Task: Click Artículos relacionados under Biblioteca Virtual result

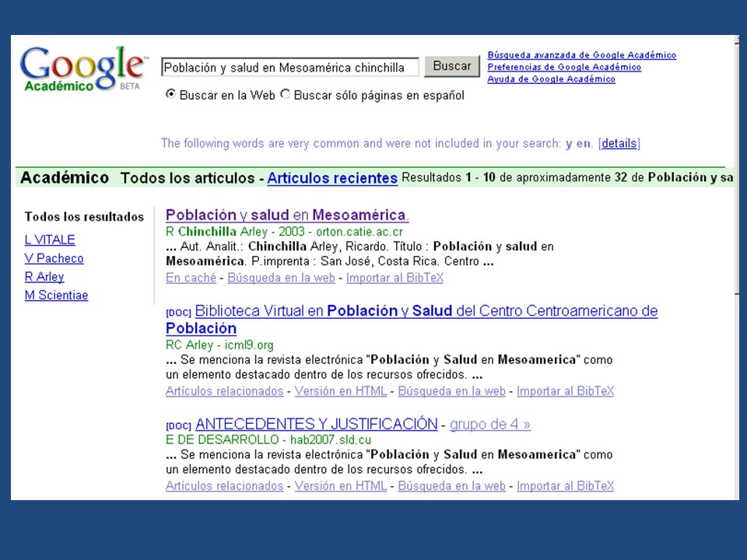Action: tap(224, 391)
